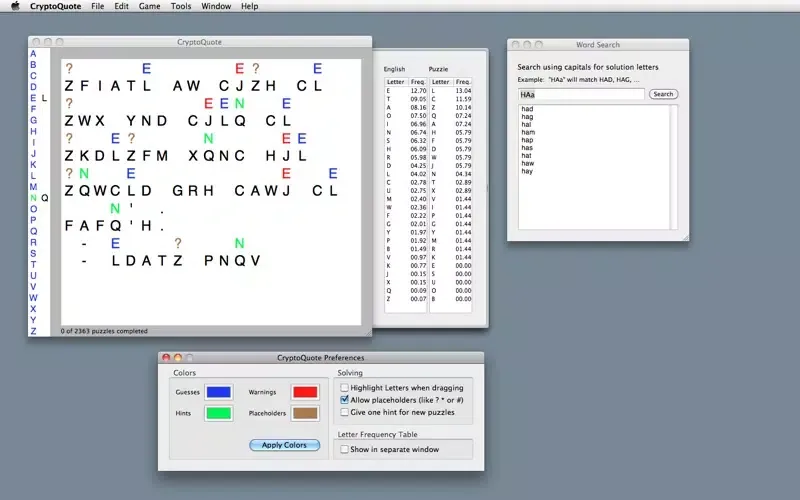Click the red E warning letter in puzzle
The height and width of the screenshot is (500, 800).
pos(240,69)
